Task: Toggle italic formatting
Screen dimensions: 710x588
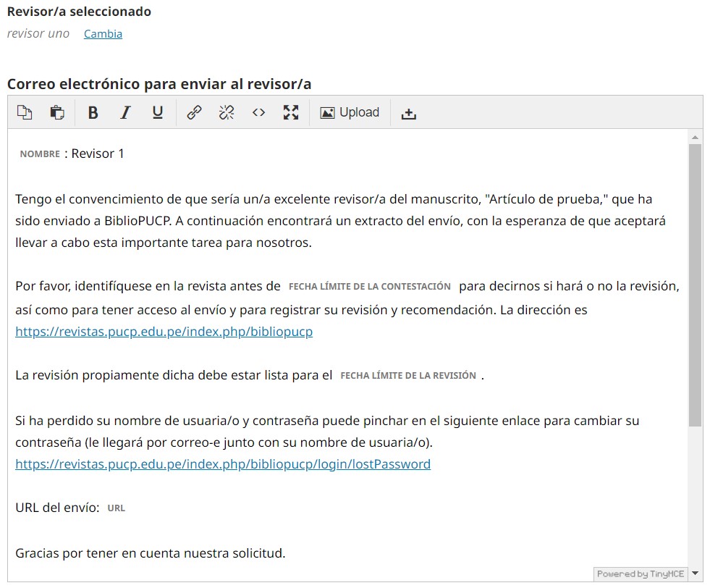Action: point(125,112)
